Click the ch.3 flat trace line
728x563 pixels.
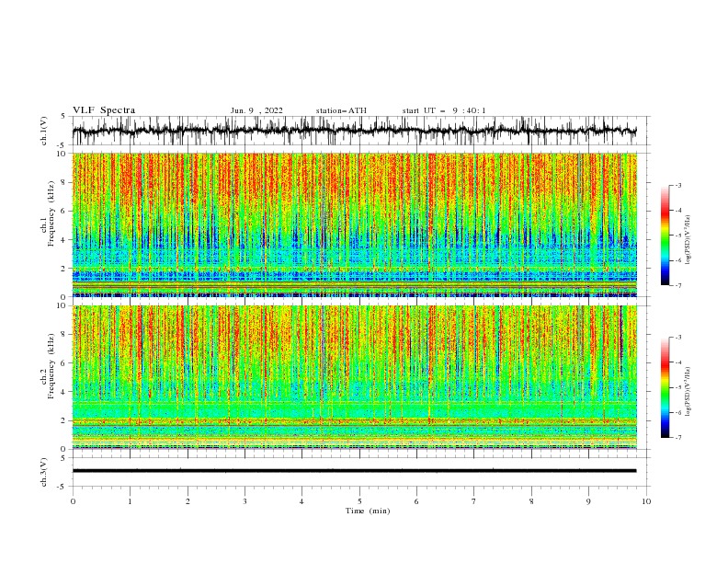click(x=354, y=471)
